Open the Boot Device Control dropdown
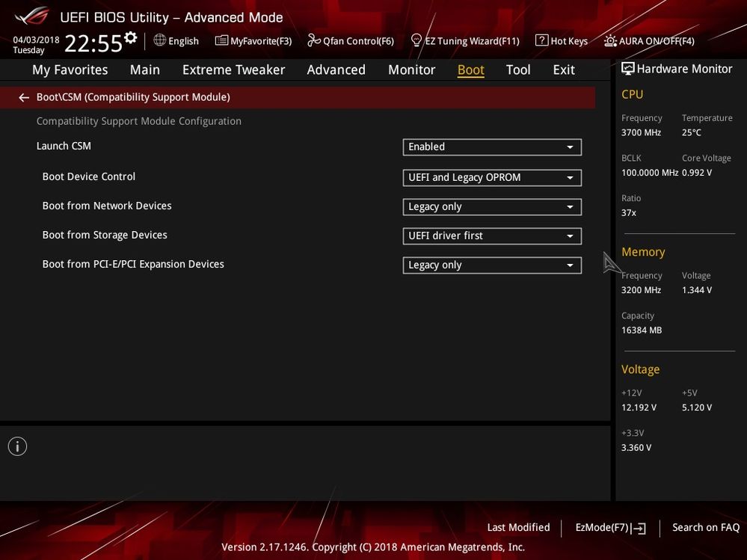Viewport: 747px width, 560px height. (x=492, y=178)
